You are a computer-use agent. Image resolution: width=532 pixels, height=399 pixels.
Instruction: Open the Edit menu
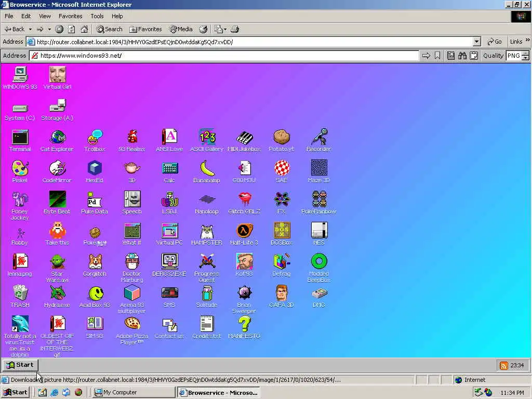tap(26, 16)
